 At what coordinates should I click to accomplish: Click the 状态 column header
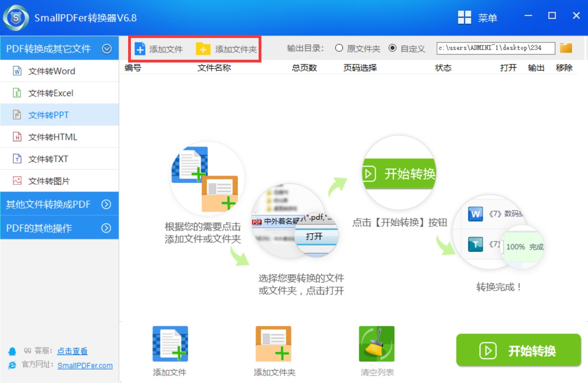pyautogui.click(x=443, y=68)
